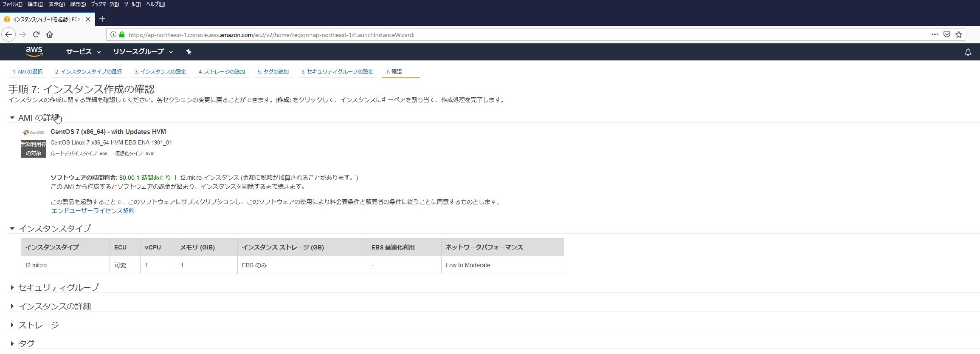This screenshot has width=980, height=354.
Task: Go to step 2. インスタンスタイプの選択
Action: click(88, 72)
